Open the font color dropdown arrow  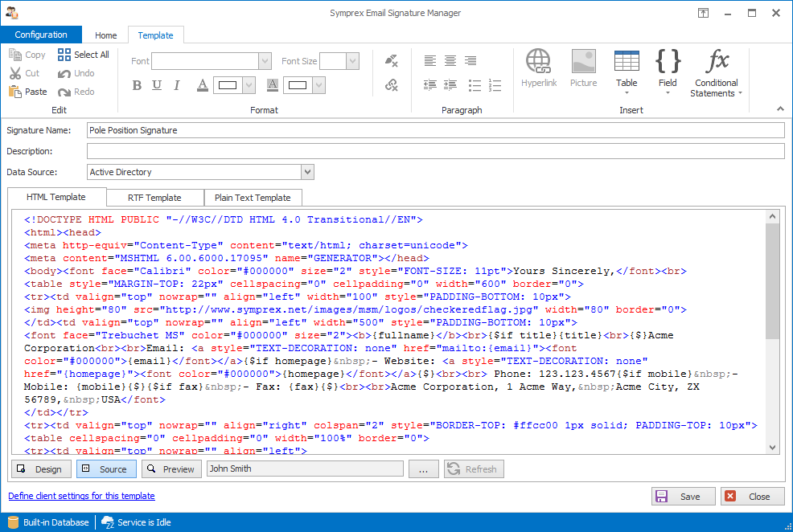249,85
